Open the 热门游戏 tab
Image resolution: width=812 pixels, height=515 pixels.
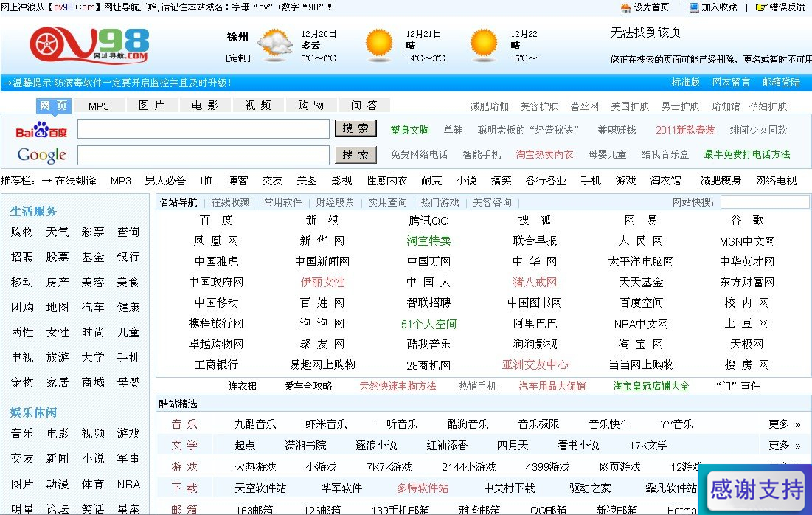[440, 202]
